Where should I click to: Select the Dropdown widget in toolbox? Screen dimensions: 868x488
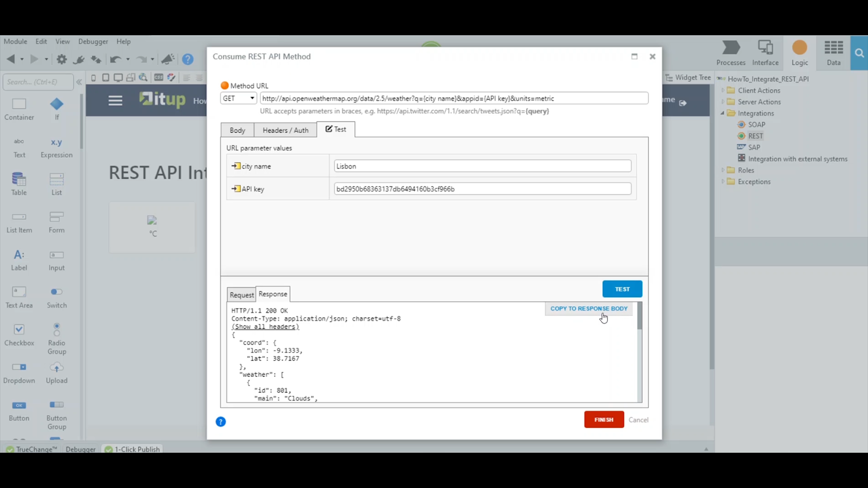pyautogui.click(x=19, y=373)
